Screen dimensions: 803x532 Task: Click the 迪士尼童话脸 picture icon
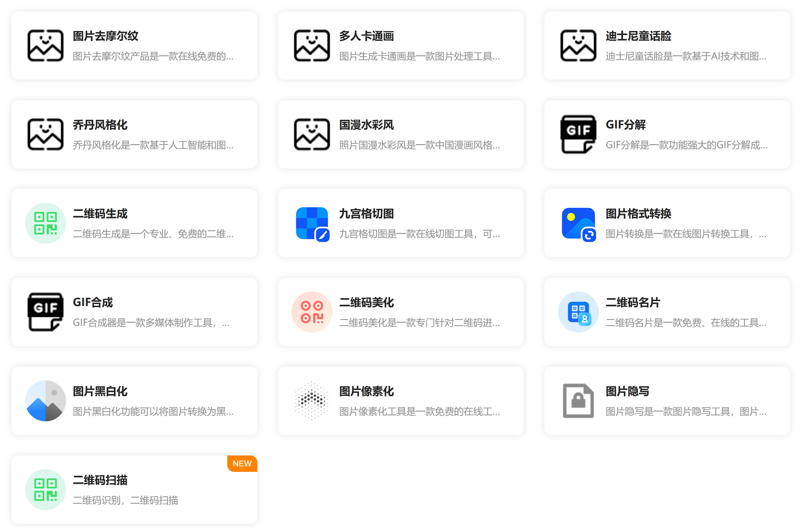(578, 46)
